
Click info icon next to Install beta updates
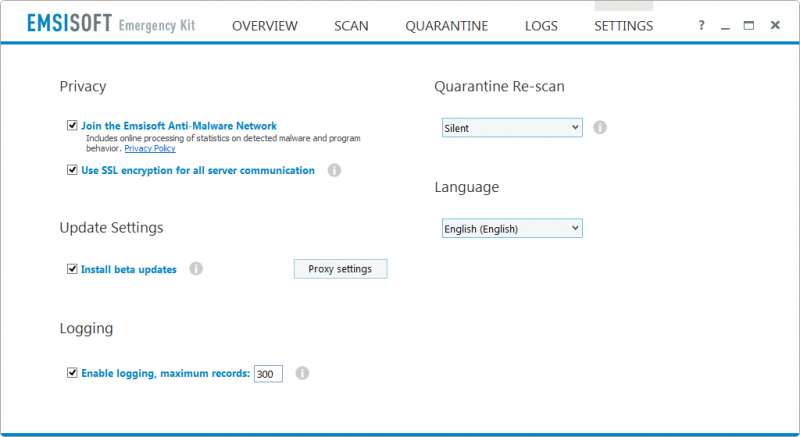point(196,268)
